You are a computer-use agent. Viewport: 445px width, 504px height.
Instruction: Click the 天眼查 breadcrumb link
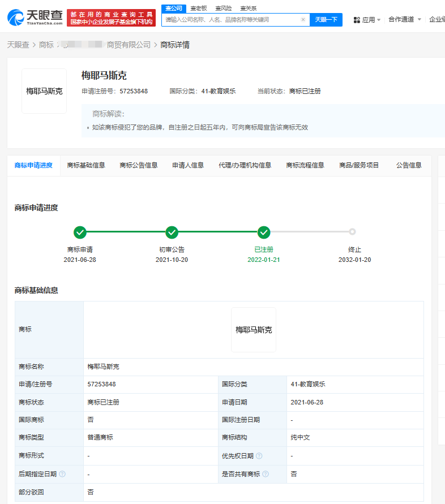tap(18, 45)
